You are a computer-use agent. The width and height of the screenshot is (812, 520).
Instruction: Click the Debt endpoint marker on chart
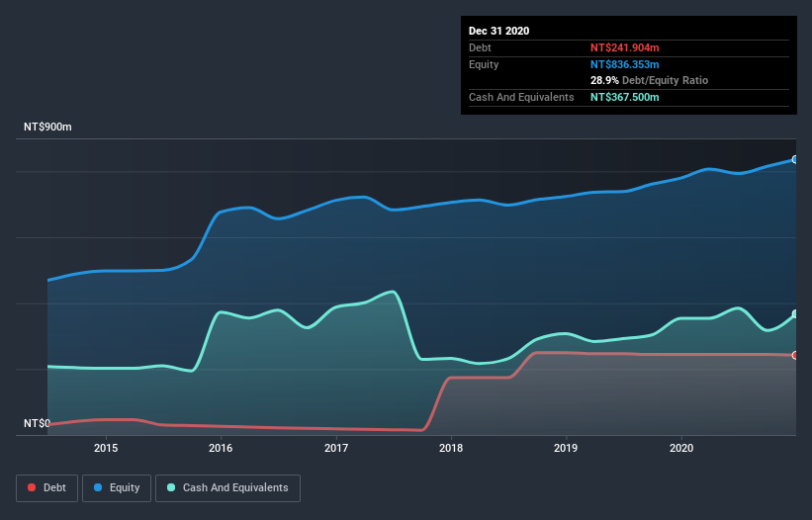(795, 356)
